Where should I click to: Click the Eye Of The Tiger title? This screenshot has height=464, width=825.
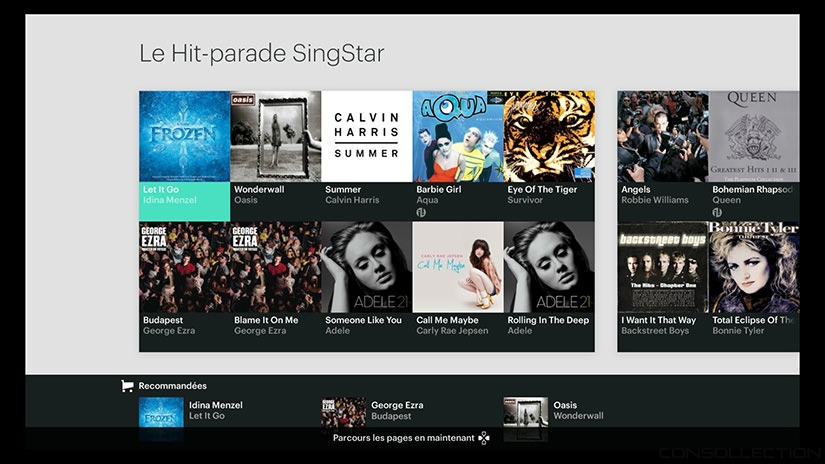tap(542, 189)
